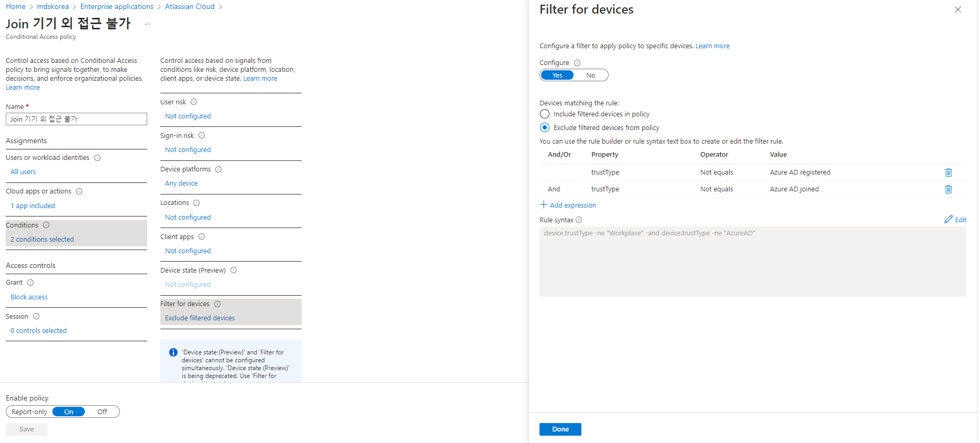Click the trustType property in the first row
The width and height of the screenshot is (980, 443).
(x=605, y=172)
